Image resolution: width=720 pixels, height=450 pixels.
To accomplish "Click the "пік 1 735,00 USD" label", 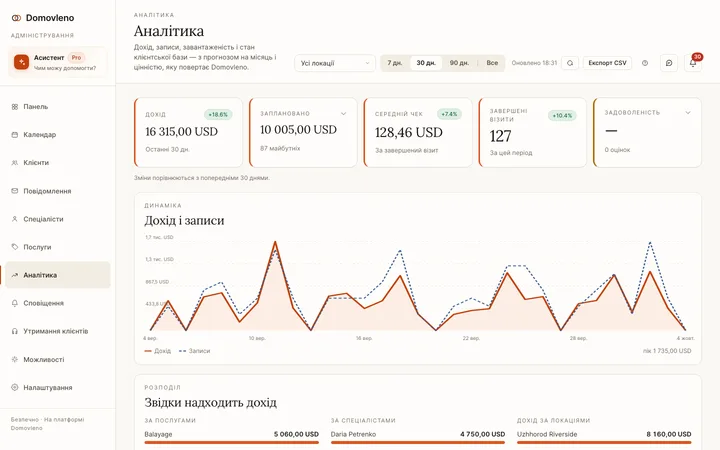I will tap(667, 351).
